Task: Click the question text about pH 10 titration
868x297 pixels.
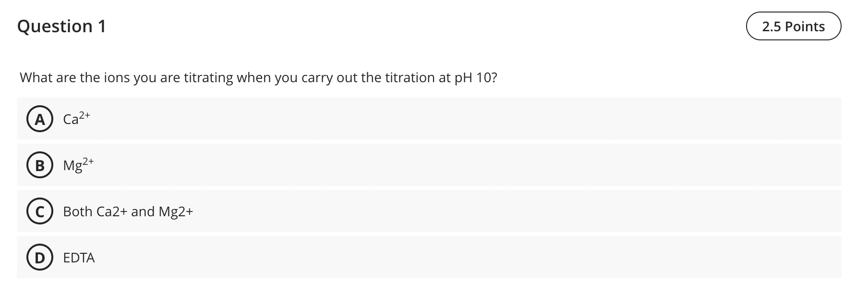Action: coord(258,77)
